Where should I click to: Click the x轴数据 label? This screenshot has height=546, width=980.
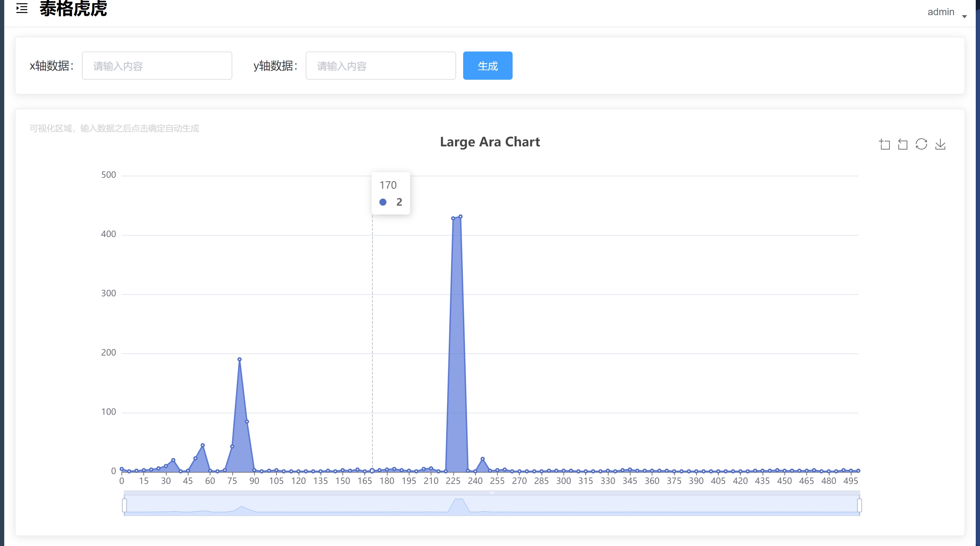click(52, 66)
